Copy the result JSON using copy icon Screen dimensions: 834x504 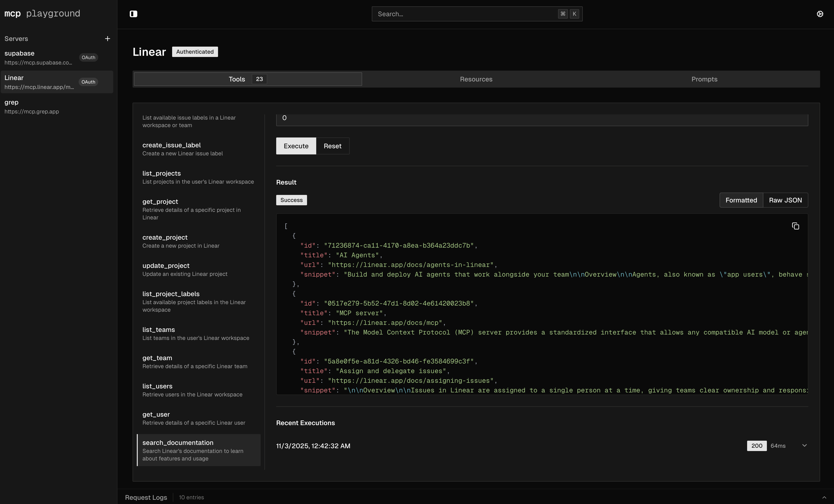(795, 226)
